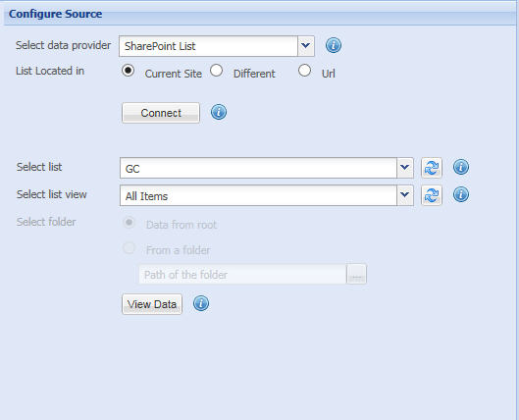Open the GC list dropdown arrow
The width and height of the screenshot is (519, 420).
click(405, 168)
